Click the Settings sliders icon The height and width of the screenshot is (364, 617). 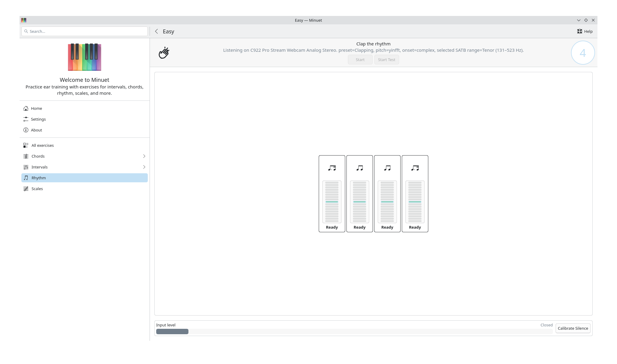coord(26,119)
